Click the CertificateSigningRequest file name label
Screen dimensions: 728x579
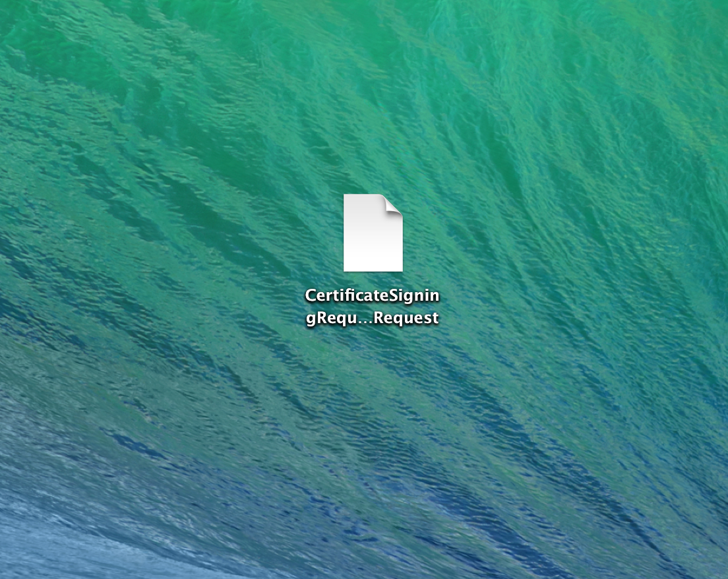coord(373,307)
